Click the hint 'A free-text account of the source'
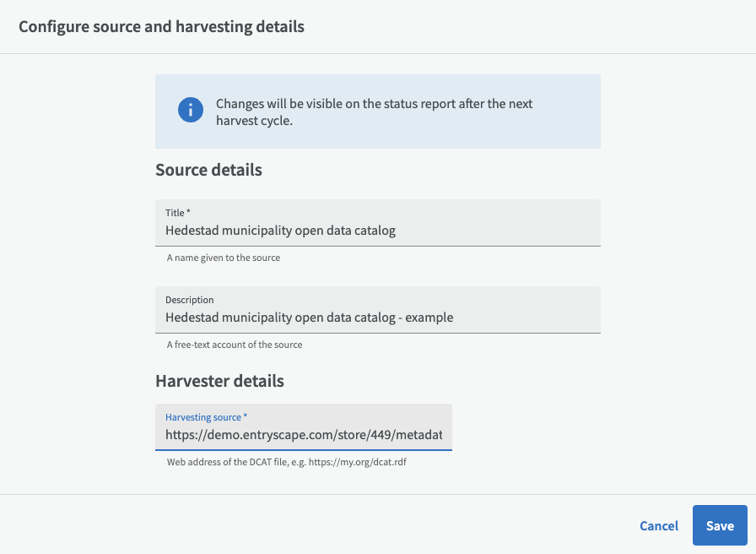756x554 pixels. pyautogui.click(x=234, y=345)
